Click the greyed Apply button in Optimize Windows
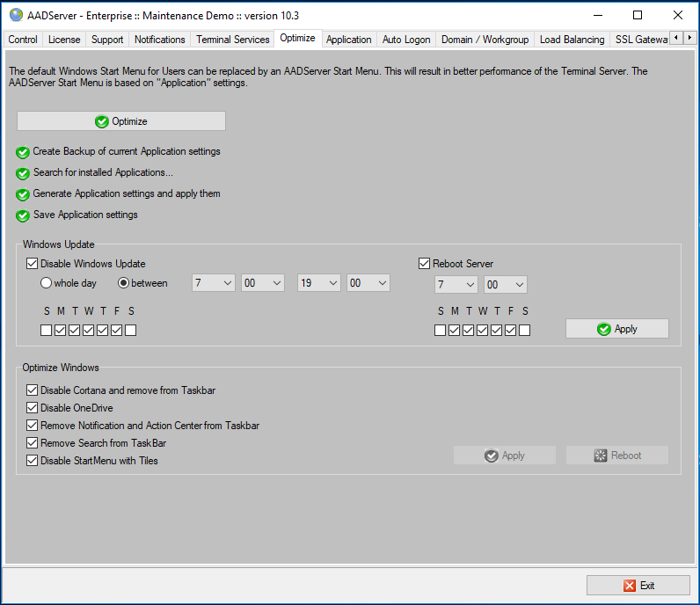This screenshot has width=700, height=605. coord(505,455)
